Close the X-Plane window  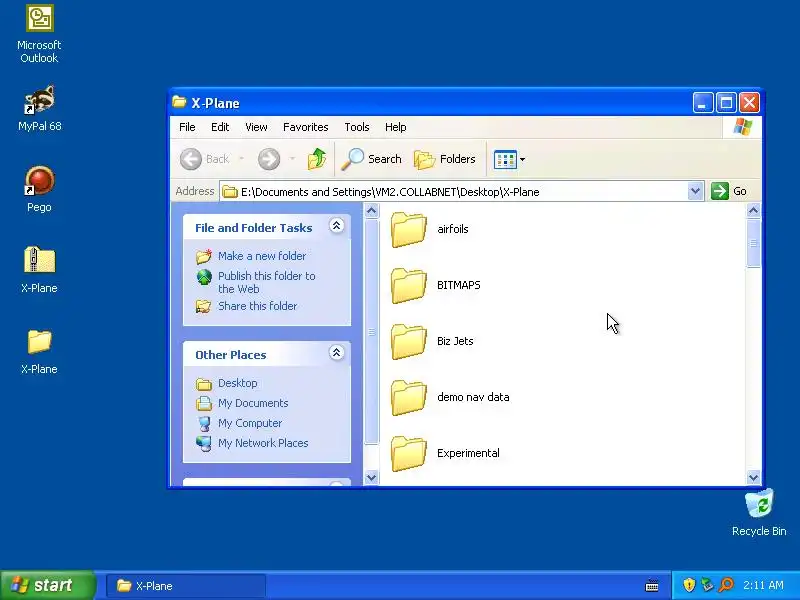(749, 103)
